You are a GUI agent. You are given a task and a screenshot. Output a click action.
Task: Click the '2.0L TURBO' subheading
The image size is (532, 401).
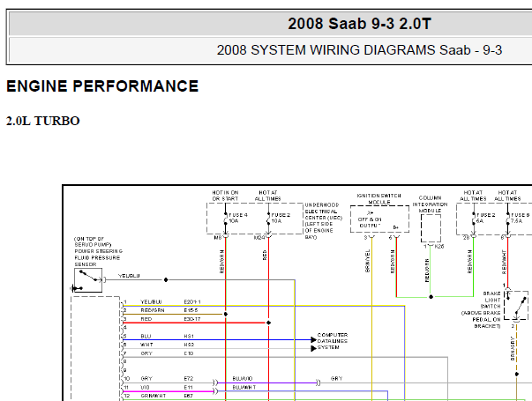pyautogui.click(x=42, y=121)
